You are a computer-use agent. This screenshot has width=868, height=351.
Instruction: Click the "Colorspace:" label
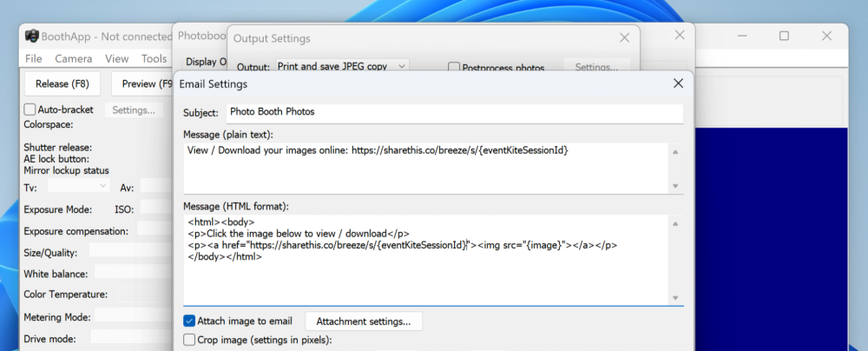tap(48, 124)
